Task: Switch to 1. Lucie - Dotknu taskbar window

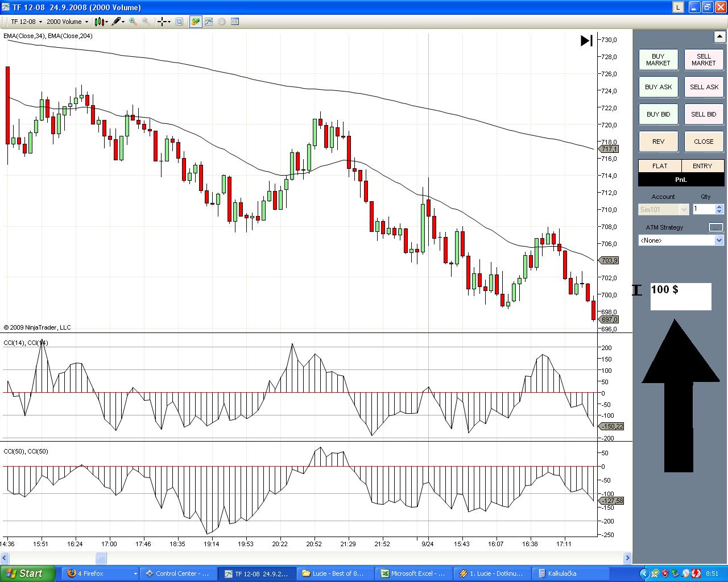Action: pos(493,573)
